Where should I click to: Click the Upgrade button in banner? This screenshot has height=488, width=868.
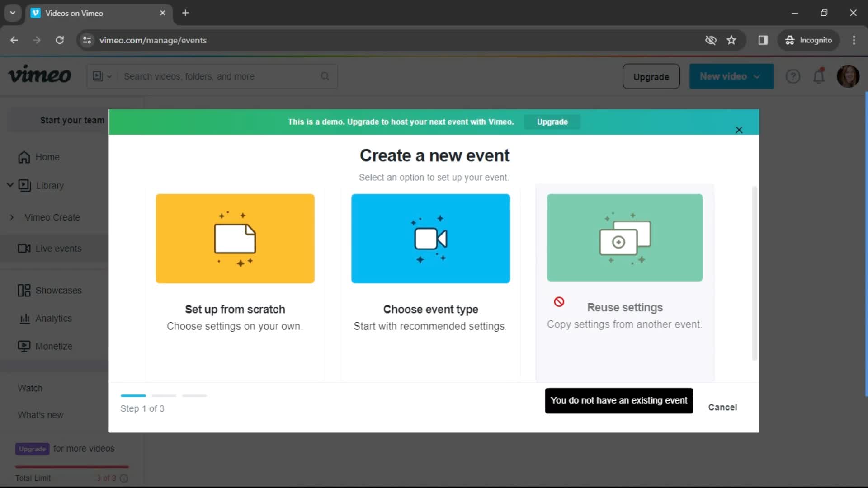point(552,122)
